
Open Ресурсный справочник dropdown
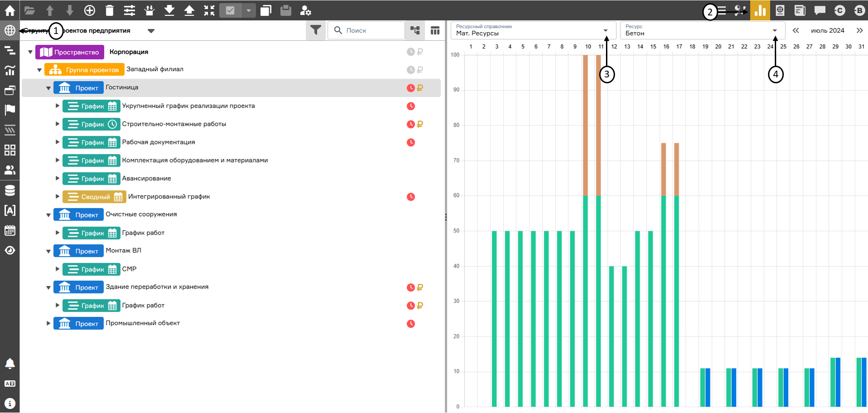click(533, 30)
